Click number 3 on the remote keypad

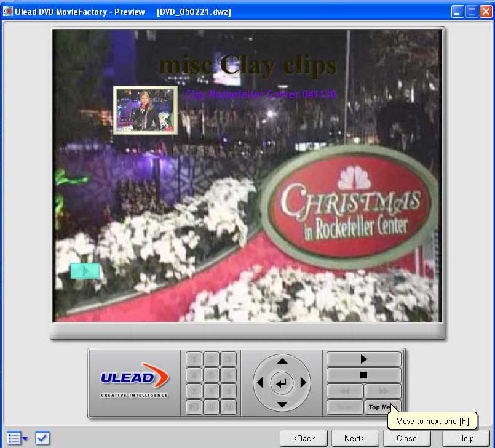click(x=228, y=359)
